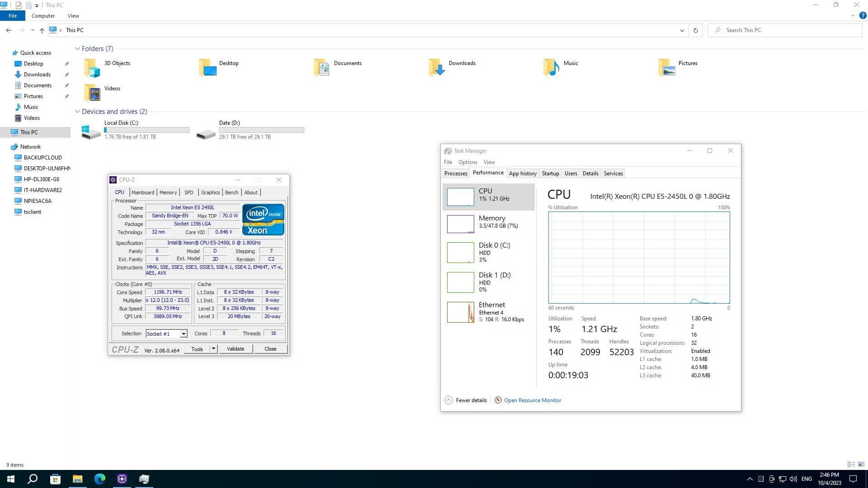The image size is (868, 488).
Task: Switch to the Memory tab in CPU-Z
Action: click(x=168, y=192)
